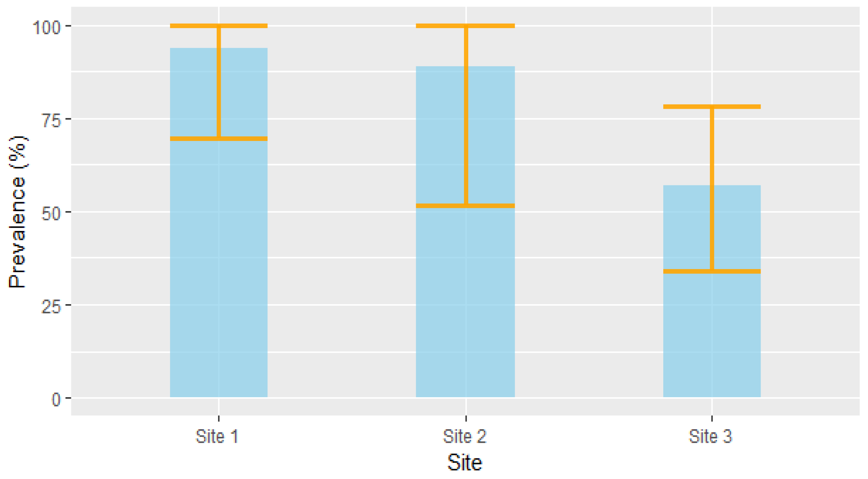The height and width of the screenshot is (479, 868).
Task: Click the "Site 3" x-axis label
Action: point(710,437)
